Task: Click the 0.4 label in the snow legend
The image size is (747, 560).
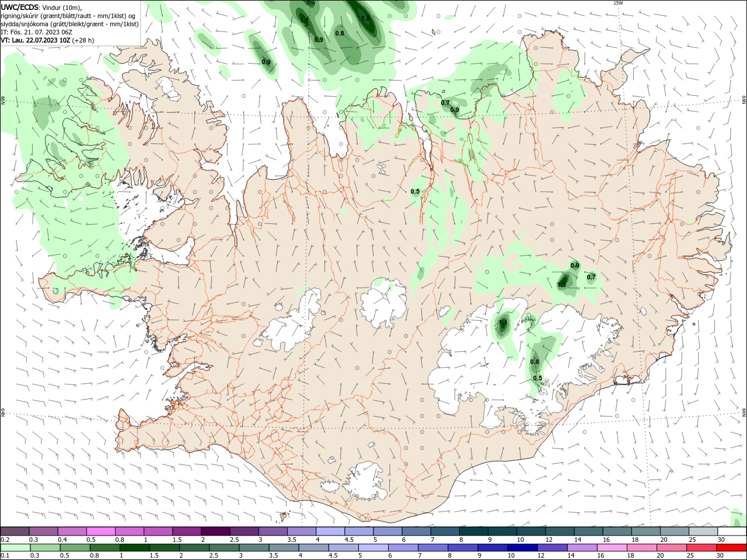Action: click(x=63, y=540)
